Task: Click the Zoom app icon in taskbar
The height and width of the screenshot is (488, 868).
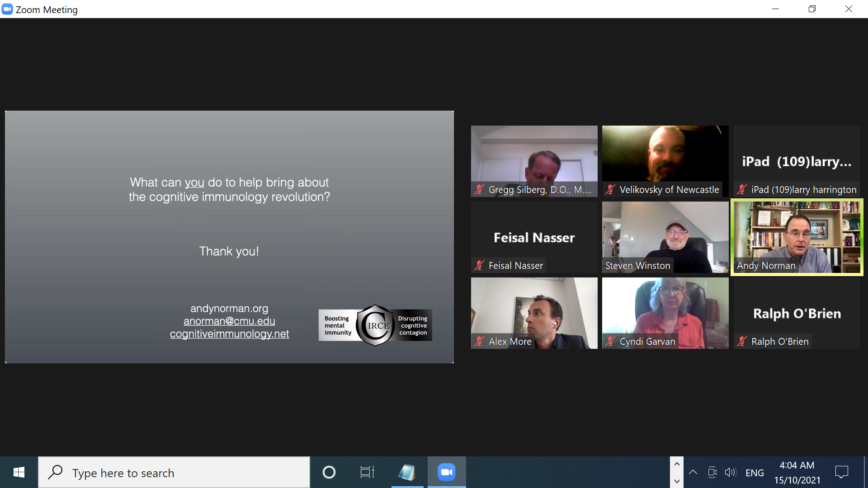Action: coord(446,472)
